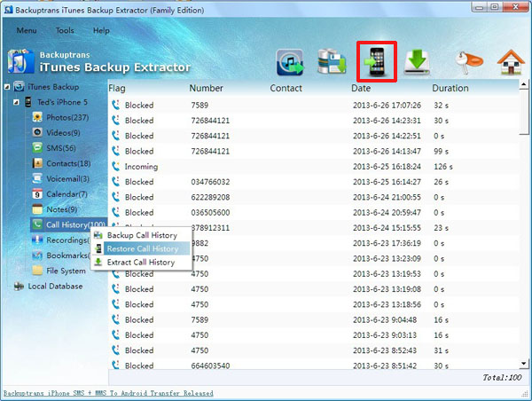Viewport: 532px width, 401px height.
Task: Select the call at 2013-6-23 9:04:48
Action: (x=314, y=320)
